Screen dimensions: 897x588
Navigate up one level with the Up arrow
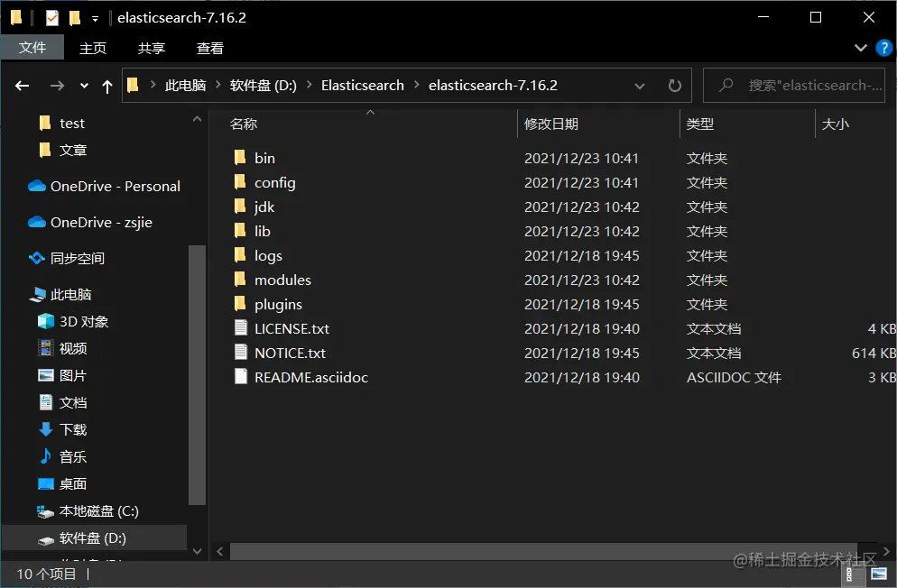coord(106,85)
